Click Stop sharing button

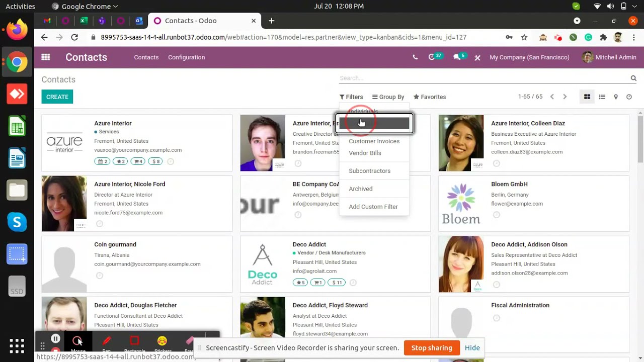(x=432, y=347)
